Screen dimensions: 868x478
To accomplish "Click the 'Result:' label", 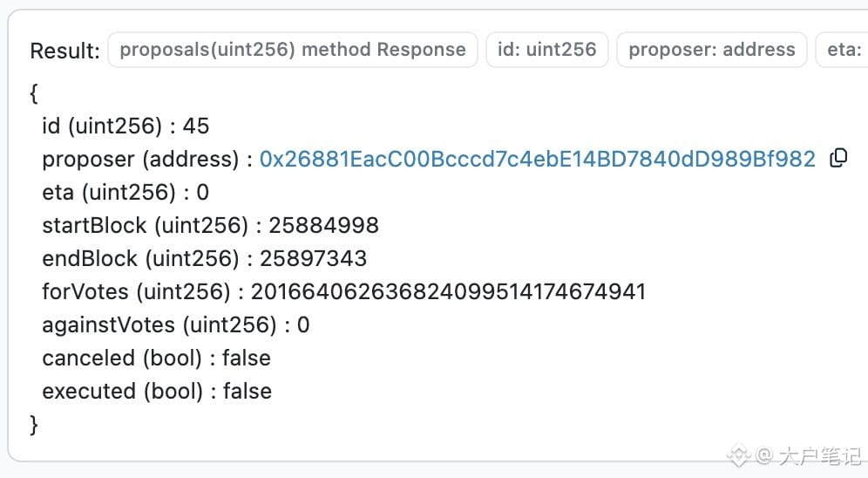I will pos(64,51).
